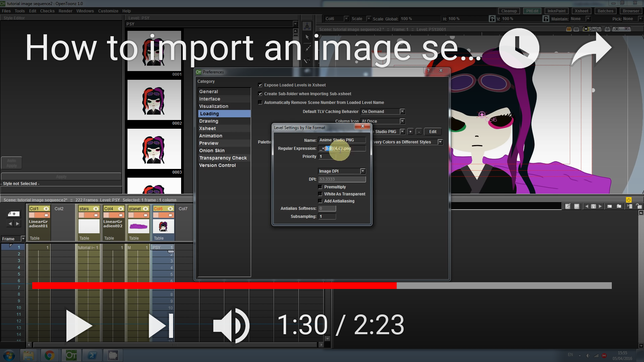Enable the Premultiply checkbox
This screenshot has height=362, width=644.
coord(320,187)
